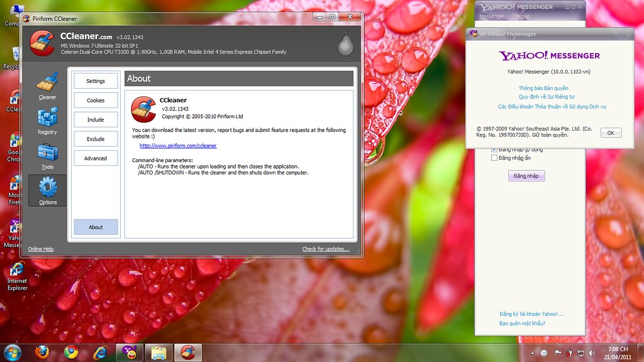This screenshot has height=362, width=644.
Task: Select the Registry icon in CCleaner
Action: click(47, 119)
